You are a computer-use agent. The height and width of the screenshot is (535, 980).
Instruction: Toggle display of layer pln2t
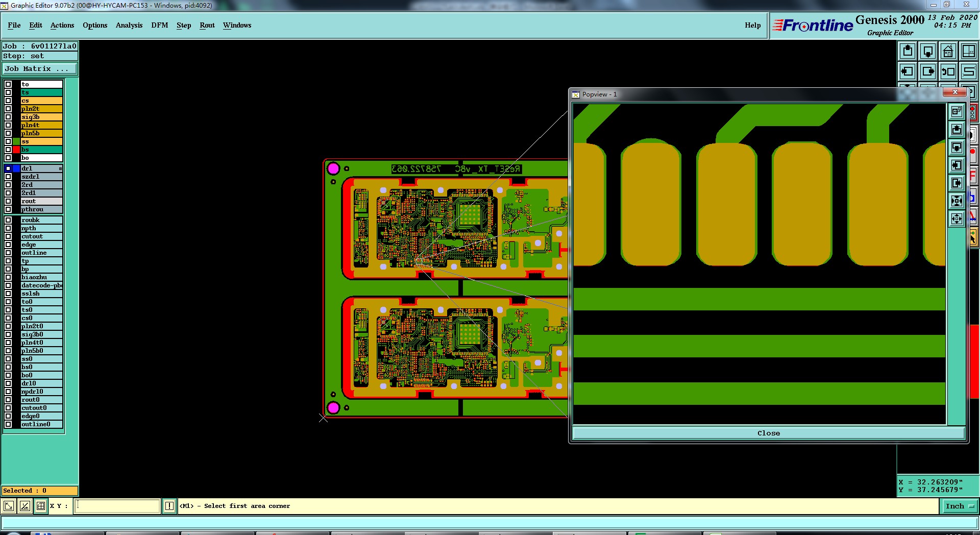8,109
